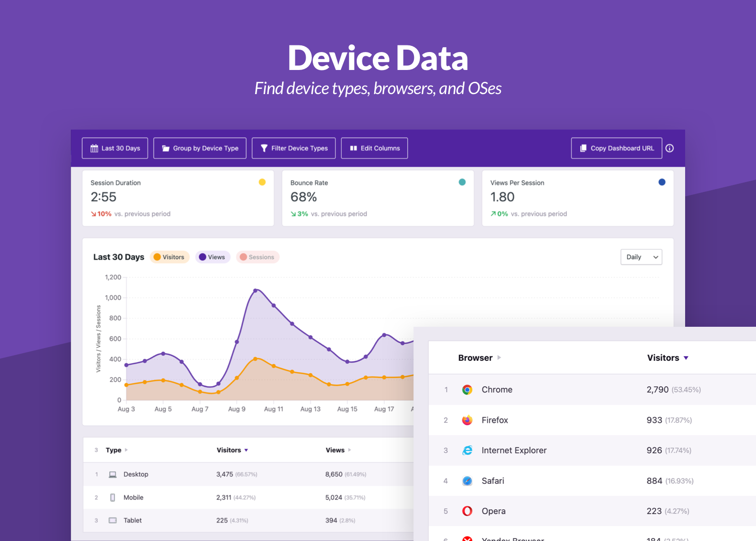The image size is (756, 541).
Task: Toggle the Visitors series in chart legend
Action: coord(170,257)
